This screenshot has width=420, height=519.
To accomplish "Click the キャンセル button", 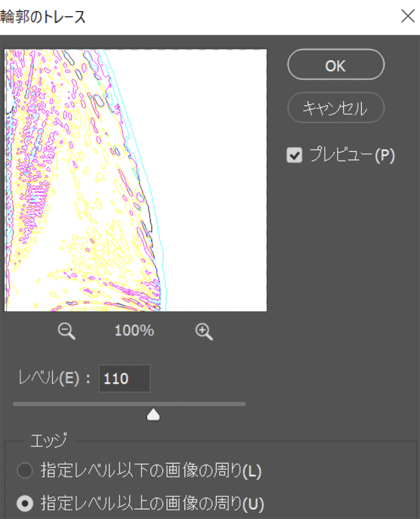I will [x=336, y=107].
